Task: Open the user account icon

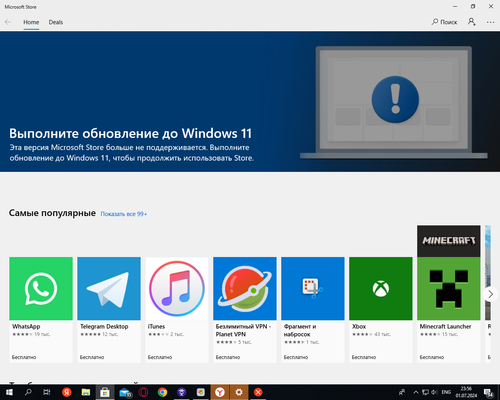Action: [471, 22]
